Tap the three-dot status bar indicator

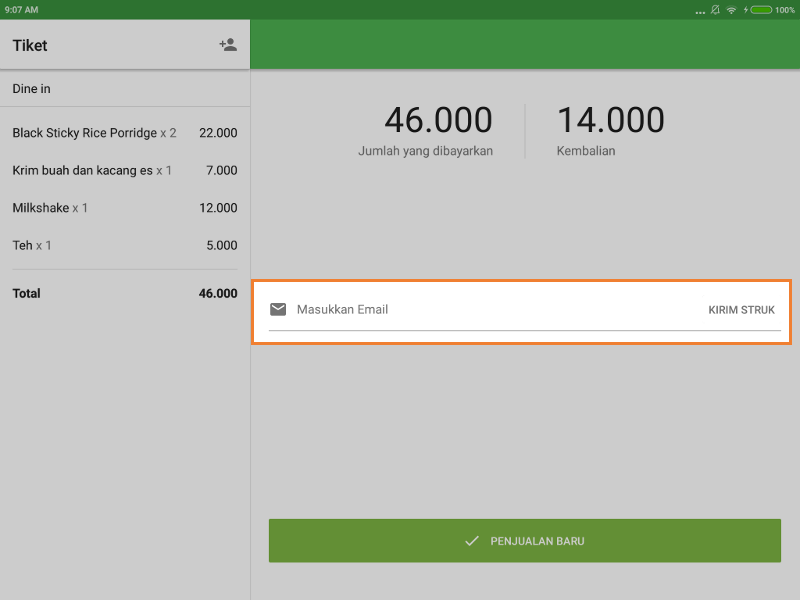(x=699, y=10)
